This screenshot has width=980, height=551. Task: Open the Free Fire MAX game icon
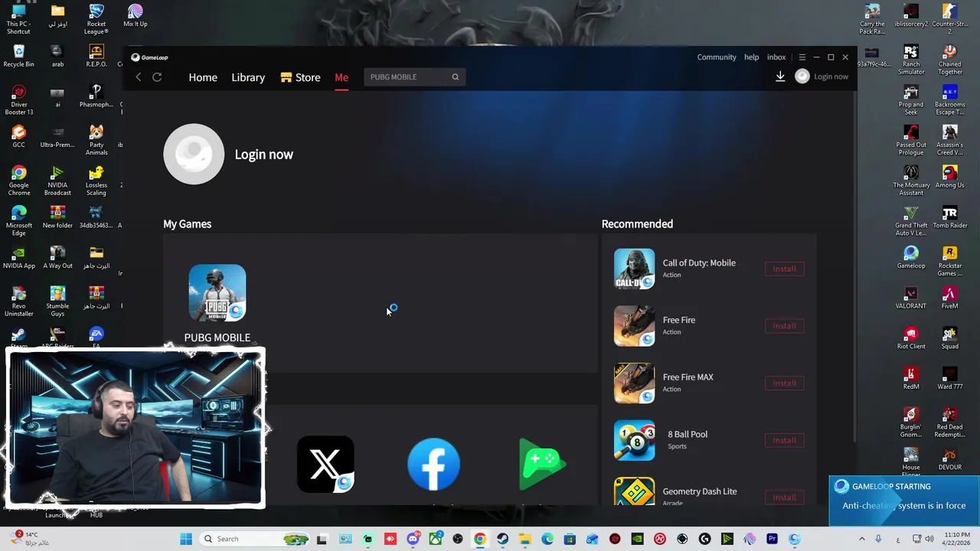tap(634, 383)
